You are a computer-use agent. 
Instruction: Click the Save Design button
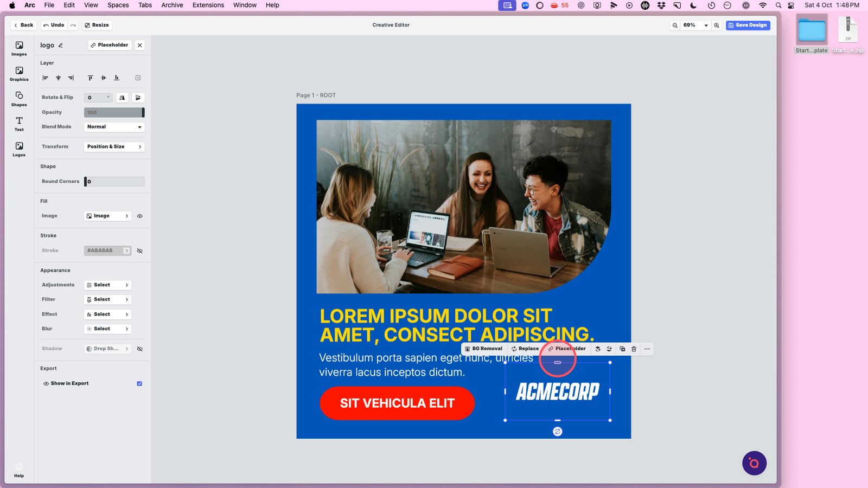(x=748, y=25)
